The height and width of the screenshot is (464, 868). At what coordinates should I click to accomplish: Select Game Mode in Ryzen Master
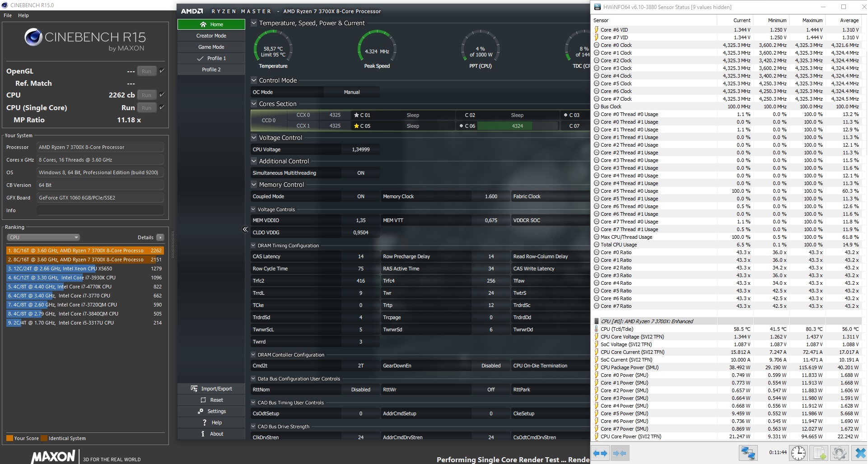(x=211, y=47)
